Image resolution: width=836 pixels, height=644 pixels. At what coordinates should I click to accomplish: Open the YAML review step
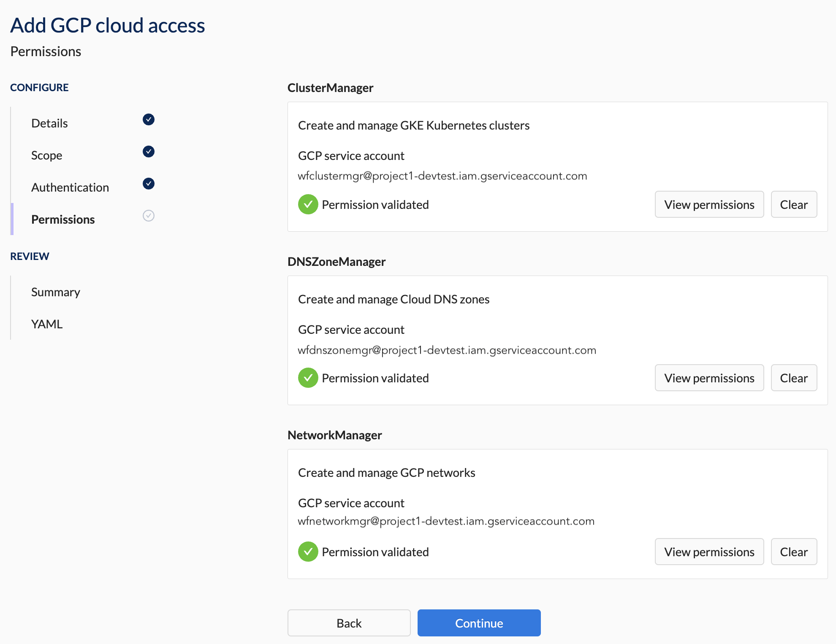tap(47, 324)
